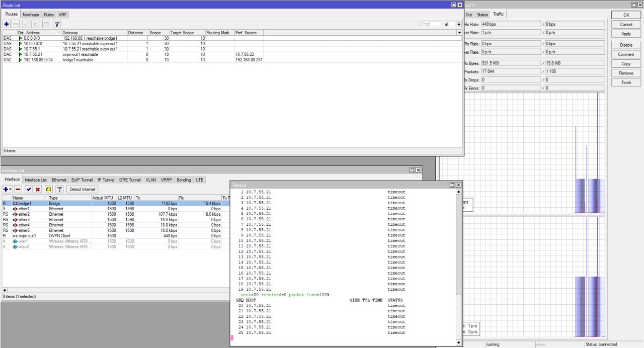Click the Find search field in Route List

[430, 24]
